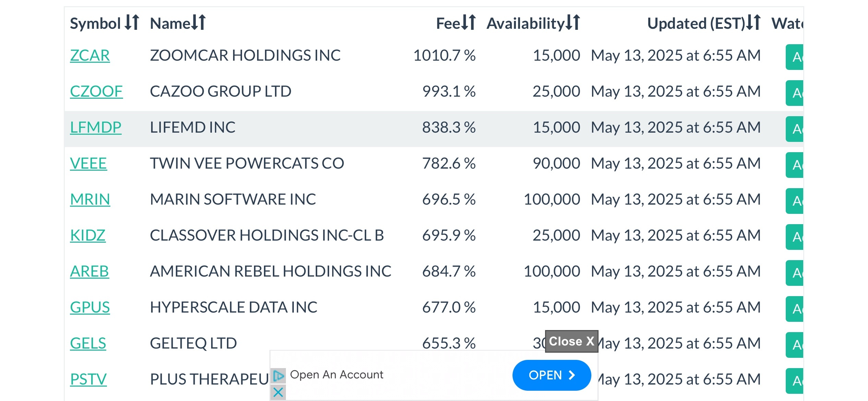Open the CZOOF symbol link
This screenshot has height=401, width=868.
pyautogui.click(x=96, y=92)
